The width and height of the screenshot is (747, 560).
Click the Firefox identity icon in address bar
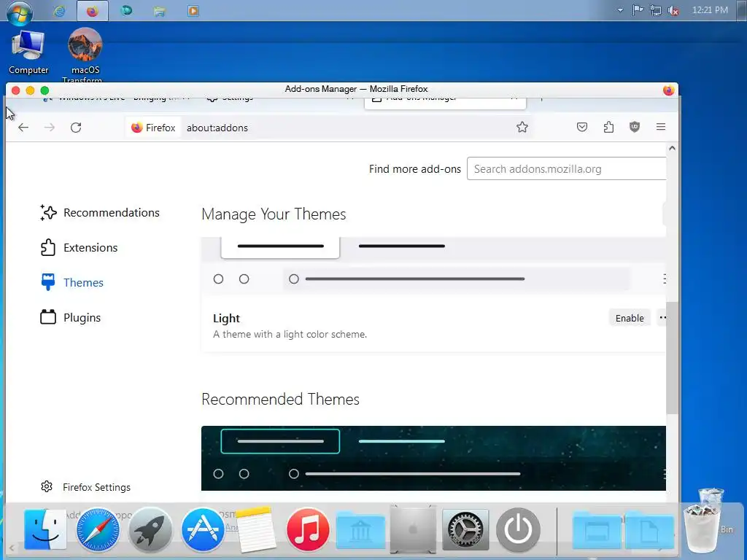click(x=153, y=128)
